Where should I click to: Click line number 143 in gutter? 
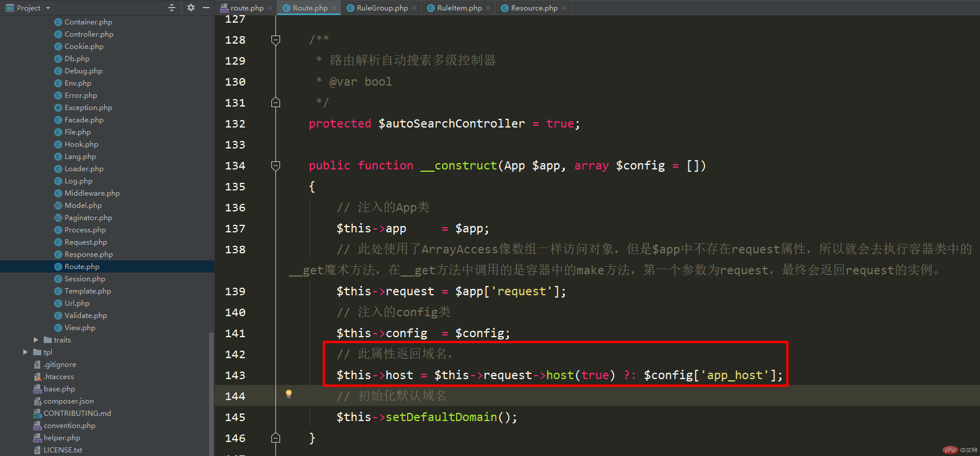coord(235,376)
